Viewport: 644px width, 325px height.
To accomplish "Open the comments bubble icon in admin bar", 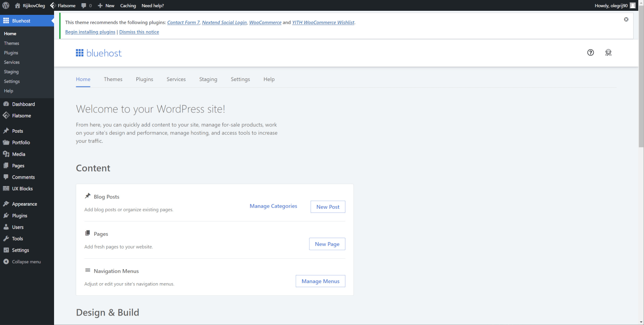I will click(84, 5).
